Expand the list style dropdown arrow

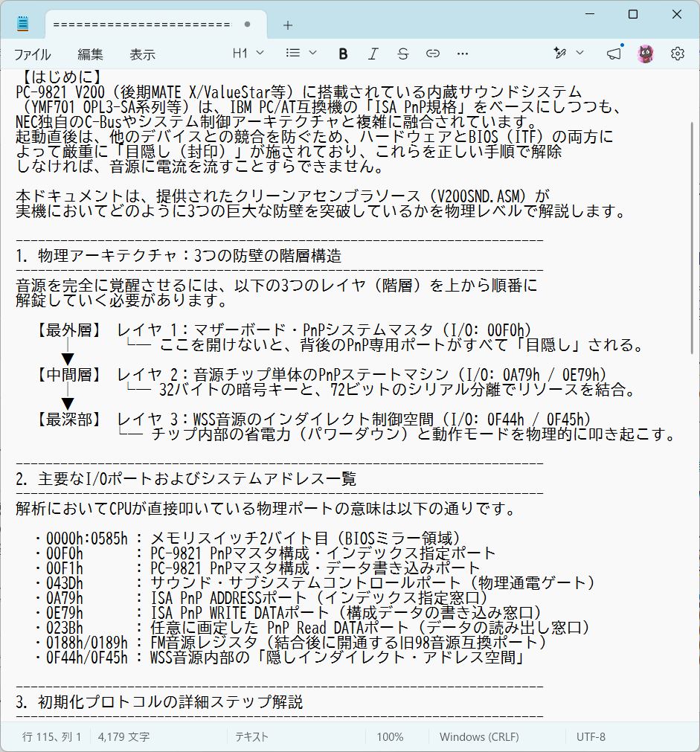pos(313,54)
